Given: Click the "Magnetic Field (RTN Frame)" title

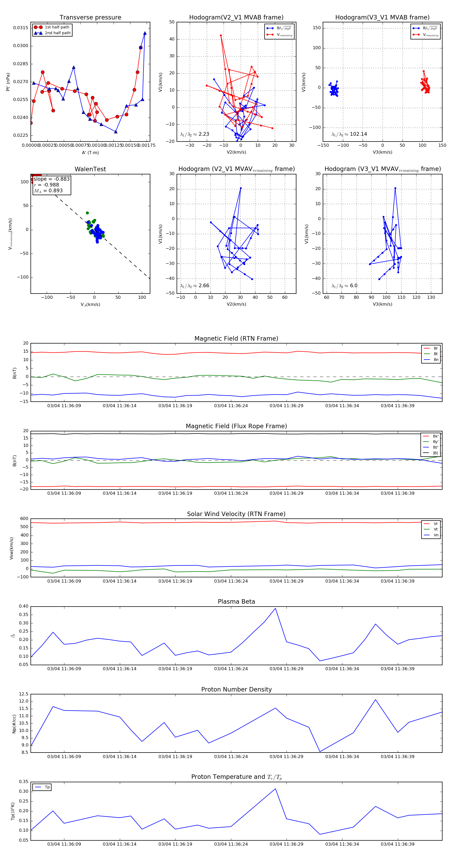Looking at the screenshot, I should click(236, 339).
